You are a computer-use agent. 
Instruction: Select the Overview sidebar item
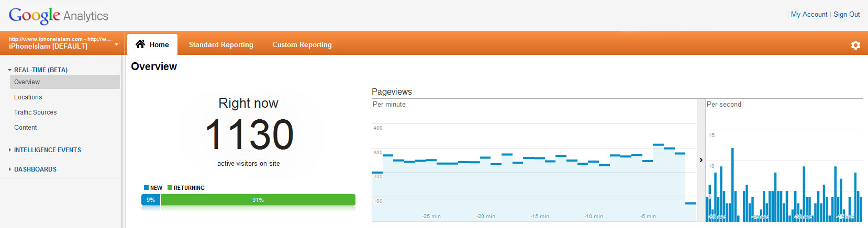click(x=27, y=82)
